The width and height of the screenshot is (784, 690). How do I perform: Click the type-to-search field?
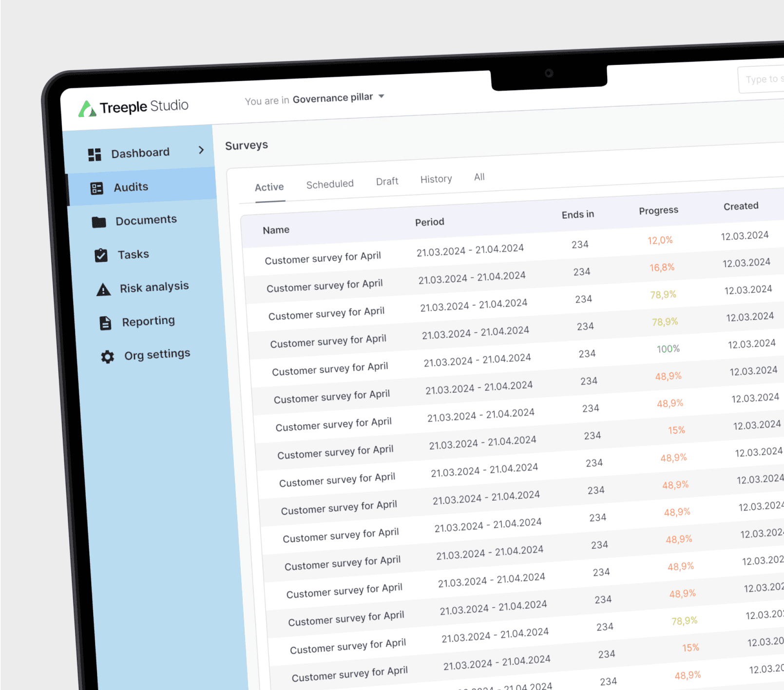click(762, 79)
